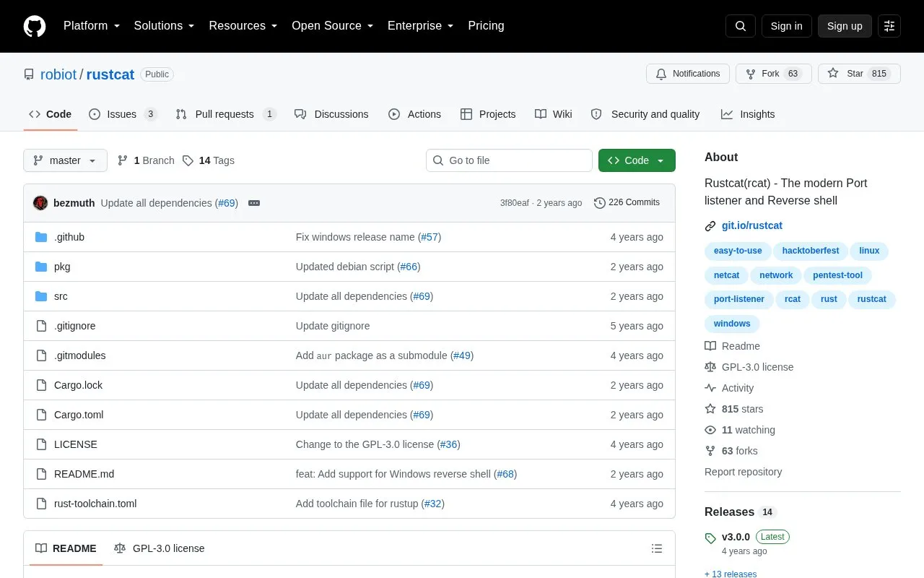Click the hacktoberfest topic tag
The image size is (924, 578).
click(x=811, y=251)
